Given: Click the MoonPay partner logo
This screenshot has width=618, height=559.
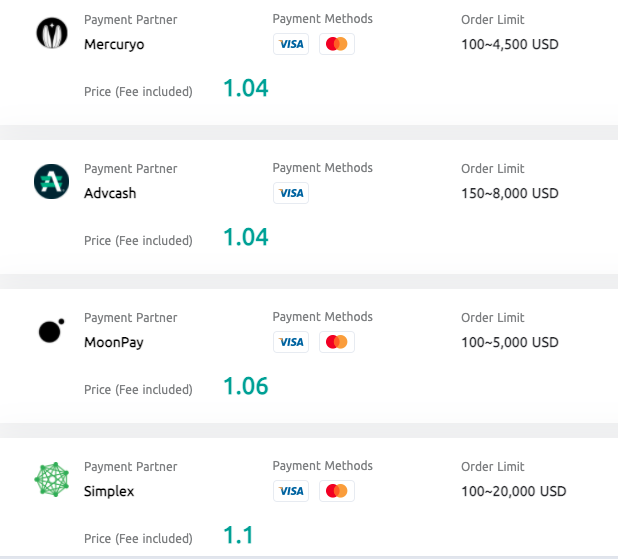Looking at the screenshot, I should pos(50,330).
